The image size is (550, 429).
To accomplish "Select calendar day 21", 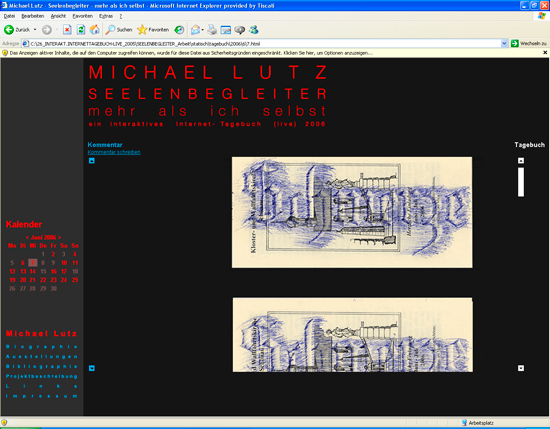I will pos(32,280).
